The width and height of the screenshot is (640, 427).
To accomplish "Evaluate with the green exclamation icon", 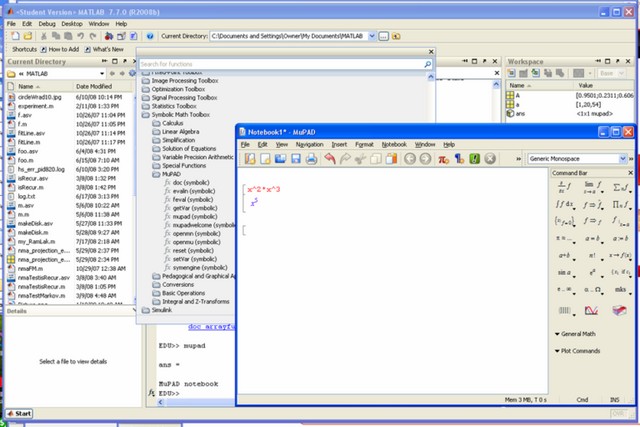I will 474,159.
